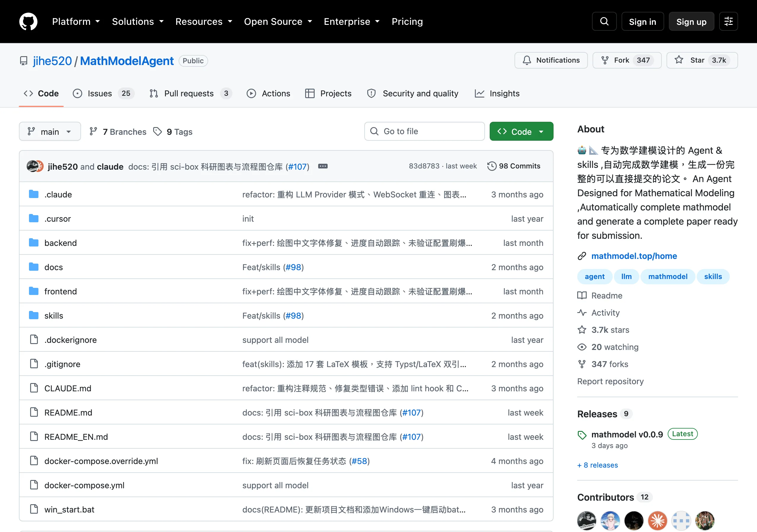Click the search magnifier icon in header

click(604, 21)
